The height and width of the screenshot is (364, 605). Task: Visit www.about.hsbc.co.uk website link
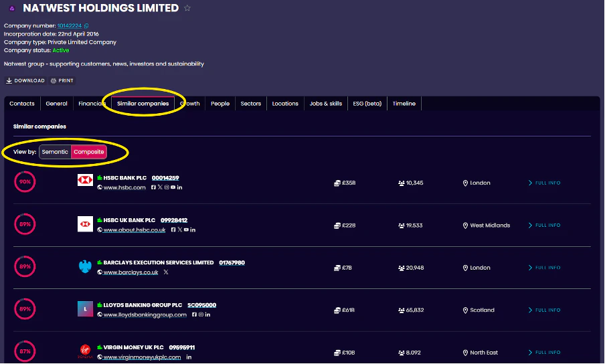point(135,230)
